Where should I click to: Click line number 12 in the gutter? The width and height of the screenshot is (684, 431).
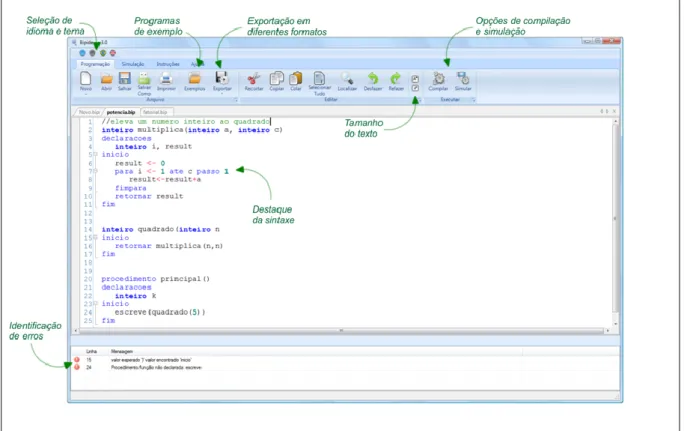(88, 213)
